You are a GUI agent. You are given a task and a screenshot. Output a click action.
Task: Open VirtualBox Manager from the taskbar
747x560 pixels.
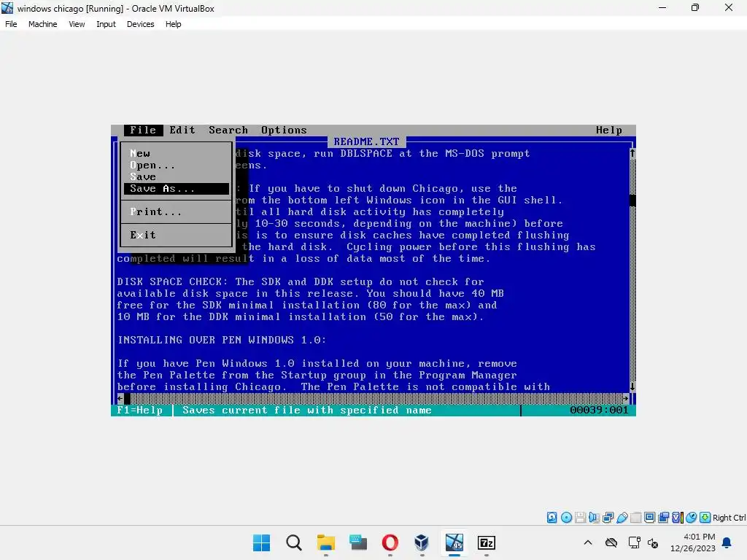click(422, 542)
